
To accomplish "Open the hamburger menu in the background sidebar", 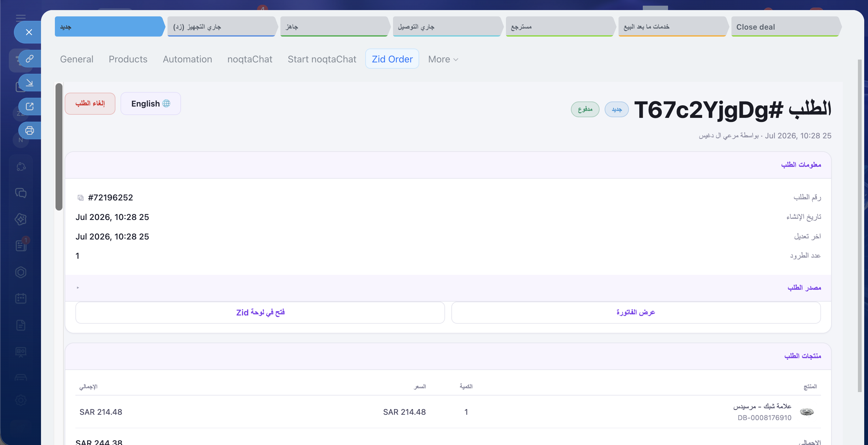I will (21, 18).
